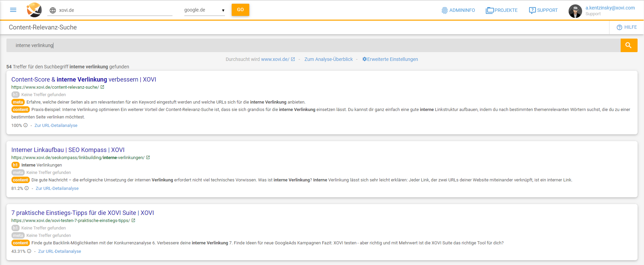Click the '54 Treffer für den Suchbegriff' result count
This screenshot has width=644, height=265.
coord(68,67)
